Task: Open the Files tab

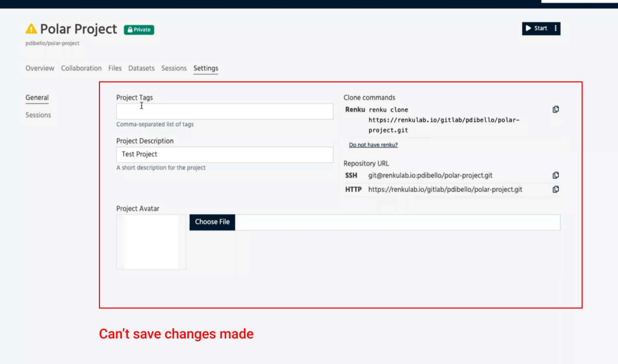Action: [x=115, y=68]
